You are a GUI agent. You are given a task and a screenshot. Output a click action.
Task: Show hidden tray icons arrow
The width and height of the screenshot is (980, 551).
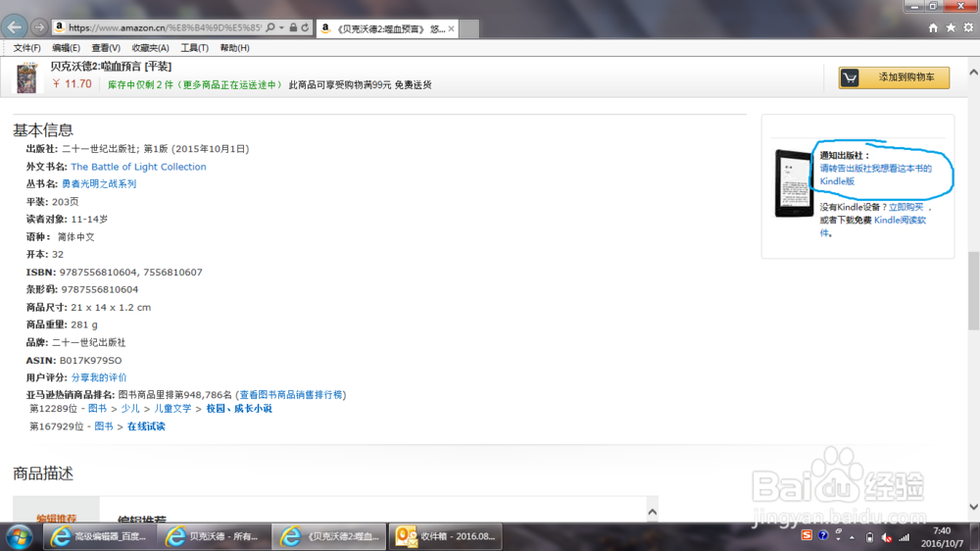[x=852, y=537]
